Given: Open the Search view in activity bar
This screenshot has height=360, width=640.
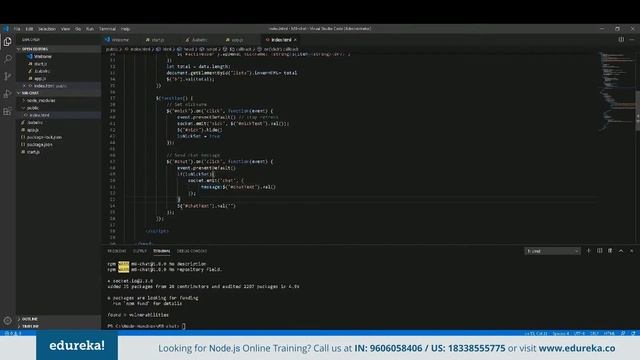Looking at the screenshot, I should 7,59.
